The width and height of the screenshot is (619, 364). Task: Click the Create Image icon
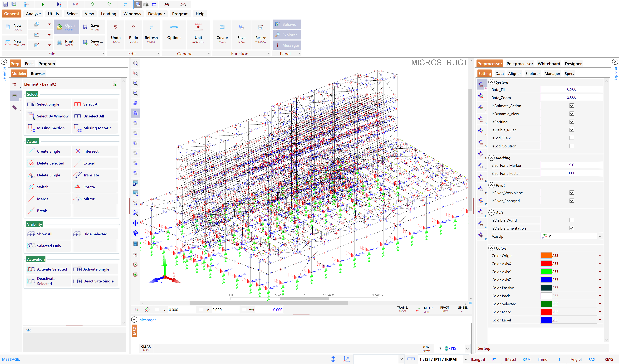tap(222, 27)
